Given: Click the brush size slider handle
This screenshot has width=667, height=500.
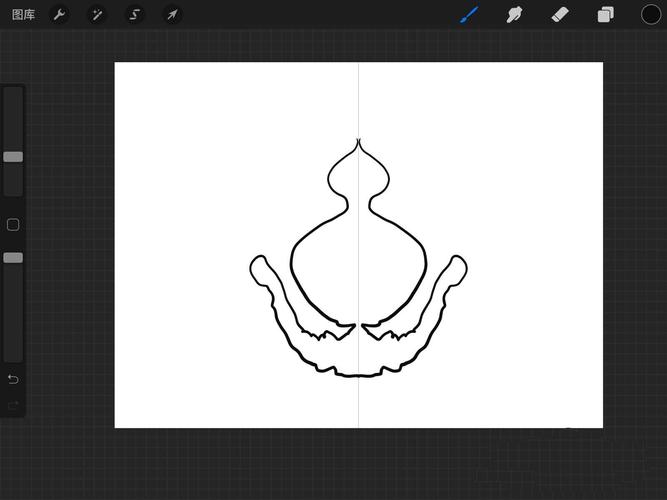Looking at the screenshot, I should click(x=13, y=157).
